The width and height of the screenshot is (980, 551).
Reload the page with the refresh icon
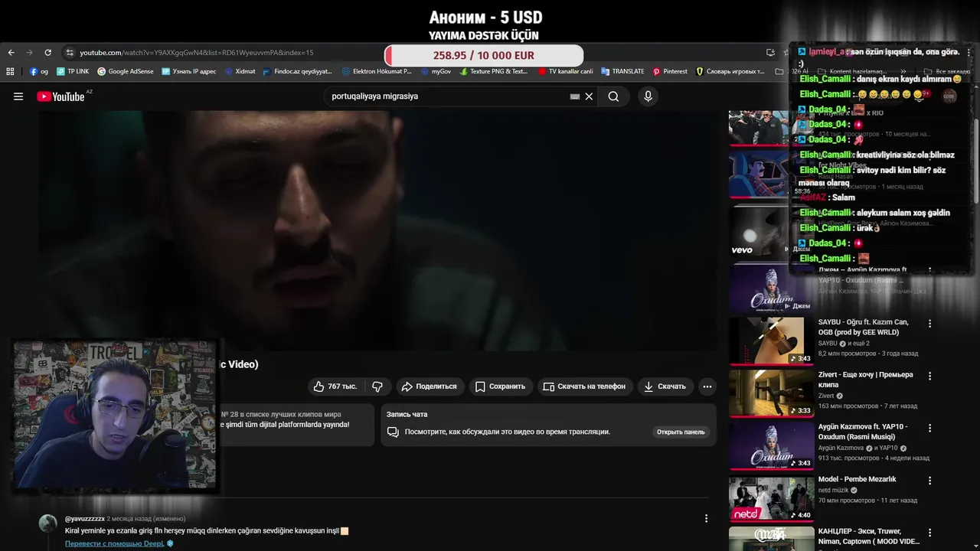click(x=47, y=53)
